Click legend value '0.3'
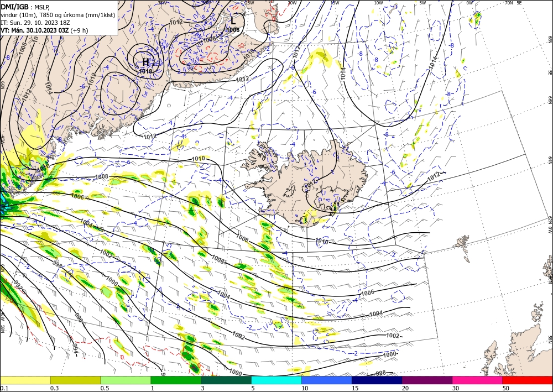553x392 pixels. point(54,388)
